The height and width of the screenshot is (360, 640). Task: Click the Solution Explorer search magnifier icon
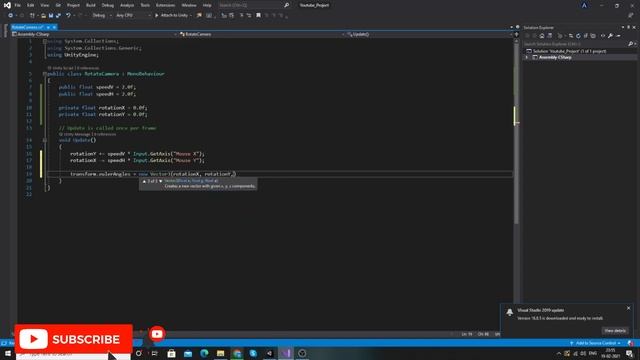tap(631, 44)
